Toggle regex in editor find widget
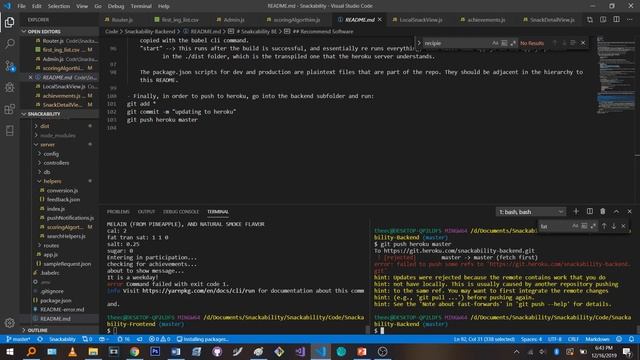640x360 pixels. coord(513,43)
